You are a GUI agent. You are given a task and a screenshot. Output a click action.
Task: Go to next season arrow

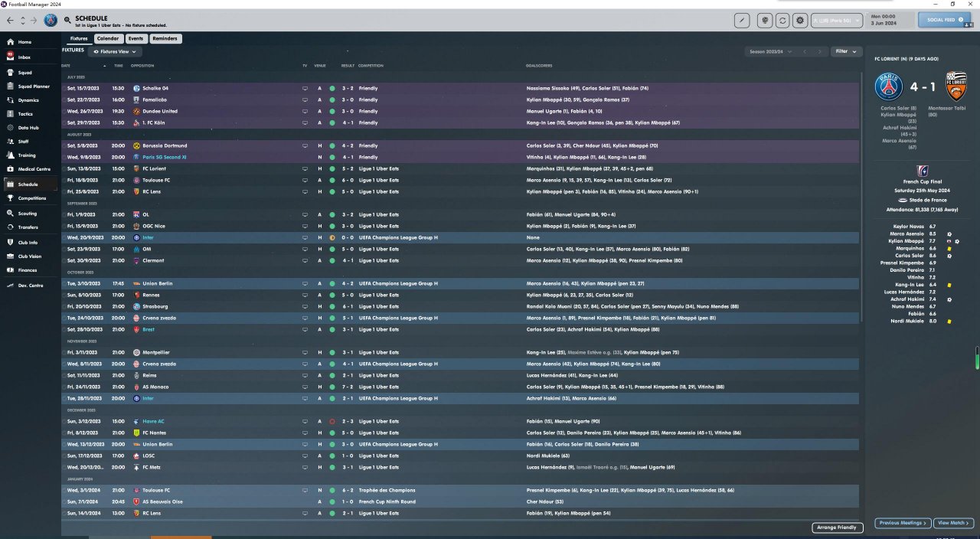point(820,51)
